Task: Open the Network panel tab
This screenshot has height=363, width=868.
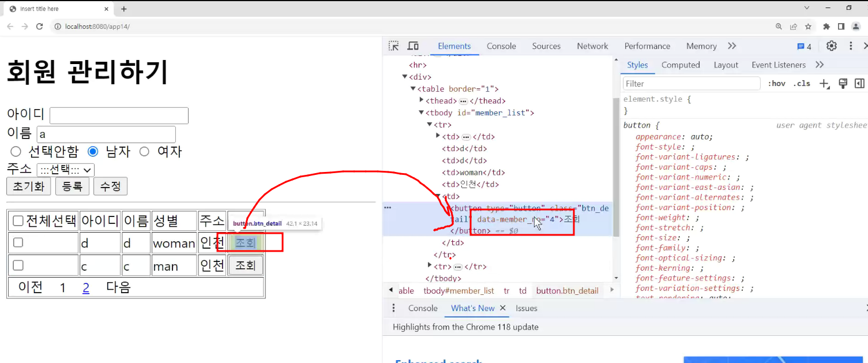Action: [592, 46]
